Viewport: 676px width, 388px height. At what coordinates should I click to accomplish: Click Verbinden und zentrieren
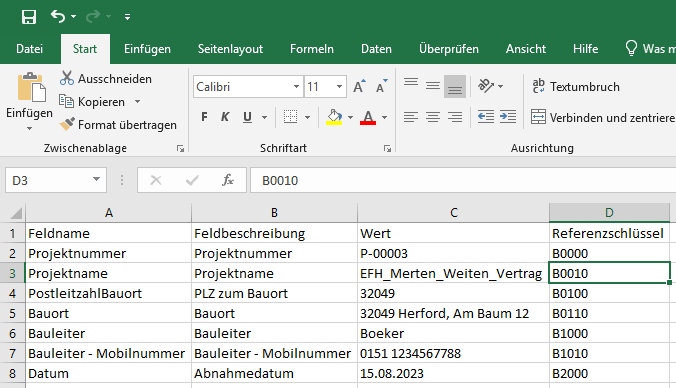pyautogui.click(x=603, y=117)
